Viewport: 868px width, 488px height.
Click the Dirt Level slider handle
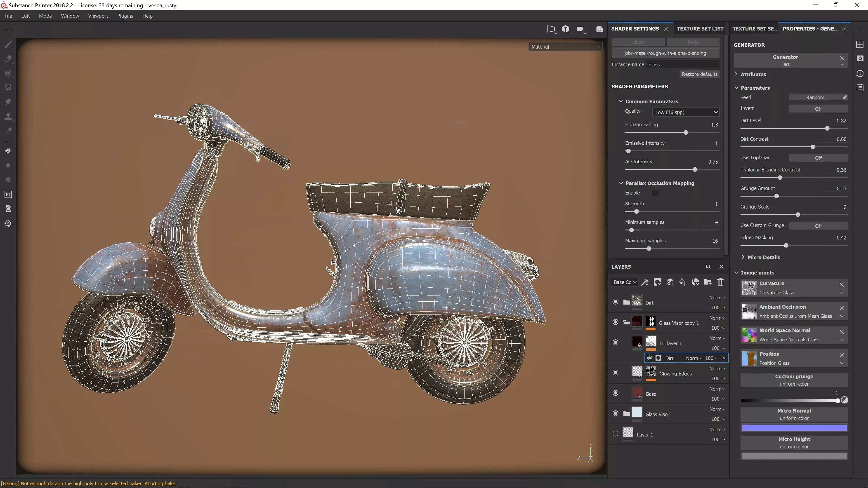tap(827, 129)
